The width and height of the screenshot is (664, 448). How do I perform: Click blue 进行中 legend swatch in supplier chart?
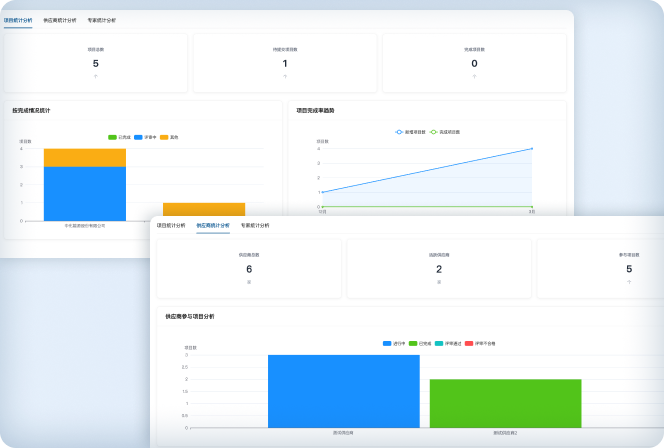tap(388, 343)
